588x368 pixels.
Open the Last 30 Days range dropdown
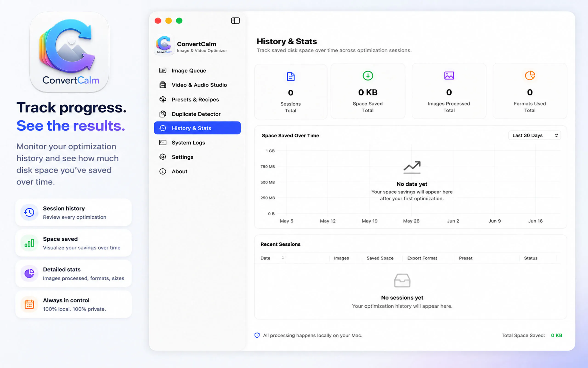[534, 135]
